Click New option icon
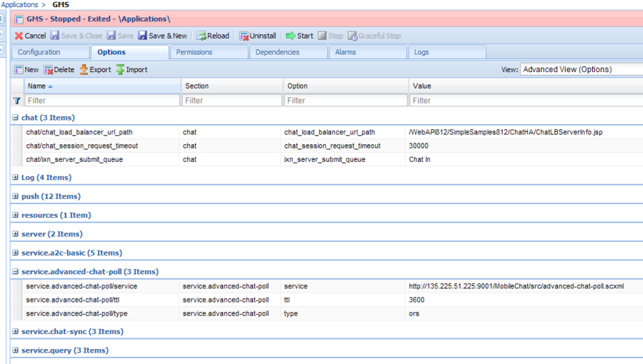Viewport: 643px width, 364px height. tap(19, 70)
